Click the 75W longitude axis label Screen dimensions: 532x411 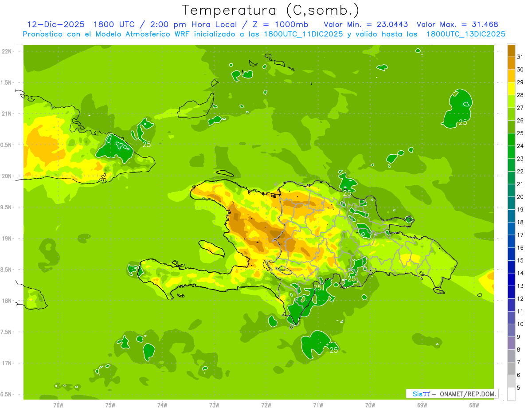(x=110, y=405)
